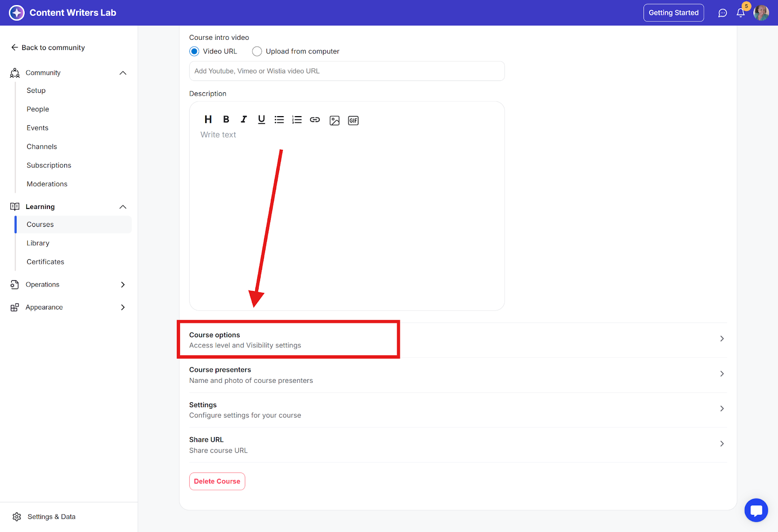Click the Settings & Data gear icon
This screenshot has height=532, width=778.
click(17, 516)
